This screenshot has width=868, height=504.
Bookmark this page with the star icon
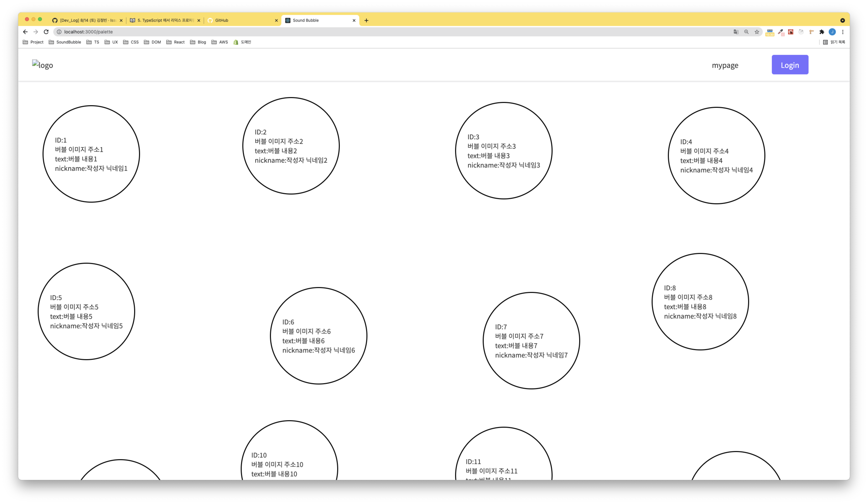757,32
